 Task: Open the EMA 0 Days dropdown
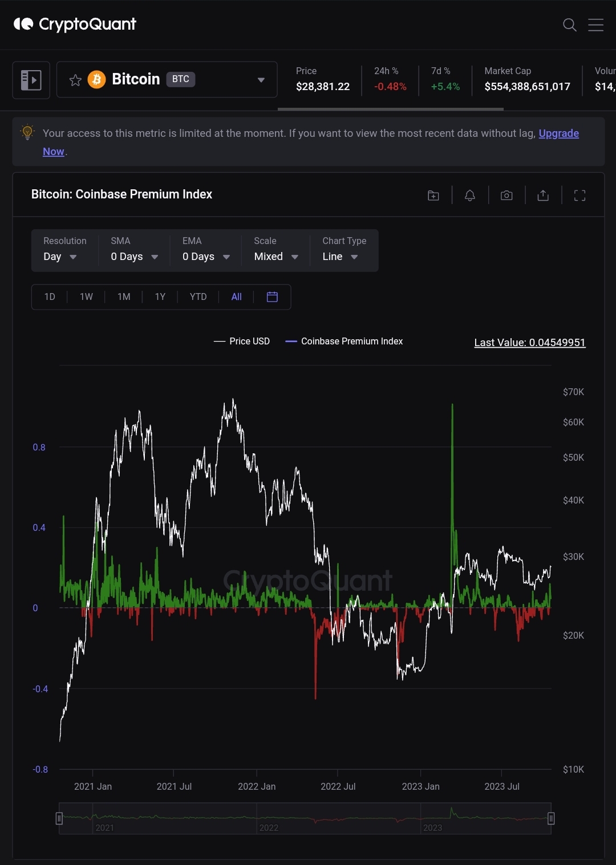pyautogui.click(x=206, y=250)
